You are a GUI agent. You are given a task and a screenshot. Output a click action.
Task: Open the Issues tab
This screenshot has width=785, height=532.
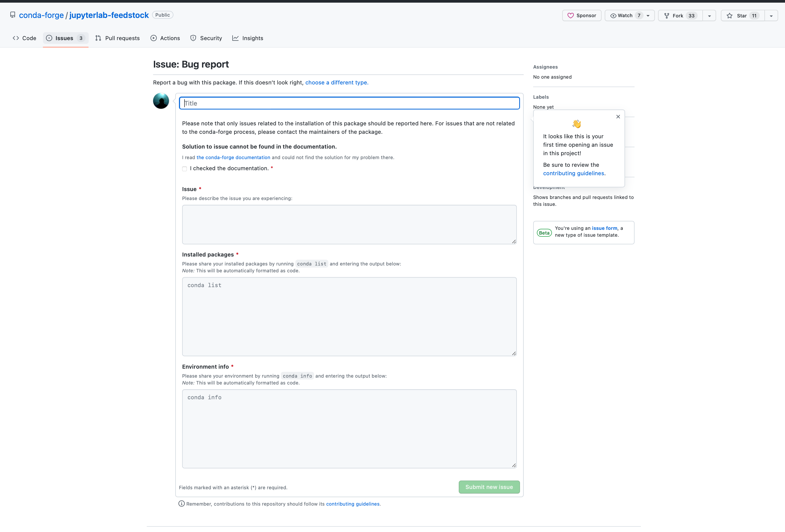65,38
